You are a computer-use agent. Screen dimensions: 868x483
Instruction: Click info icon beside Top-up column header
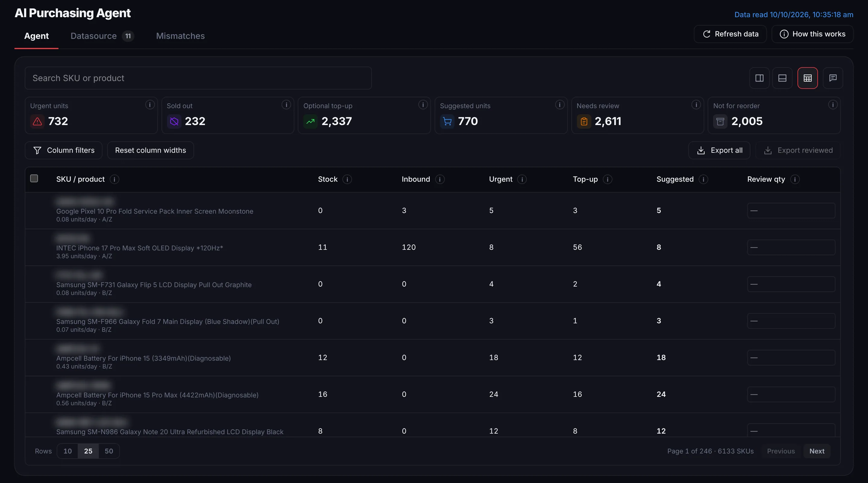[x=608, y=179]
